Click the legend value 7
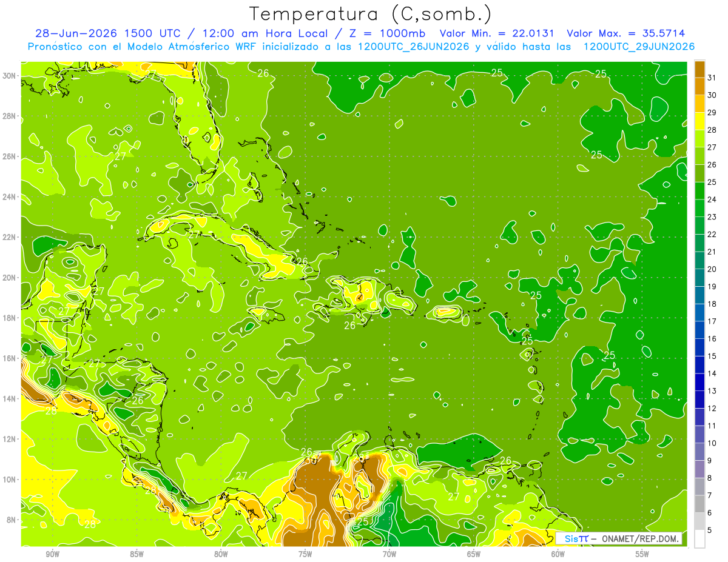 (710, 496)
